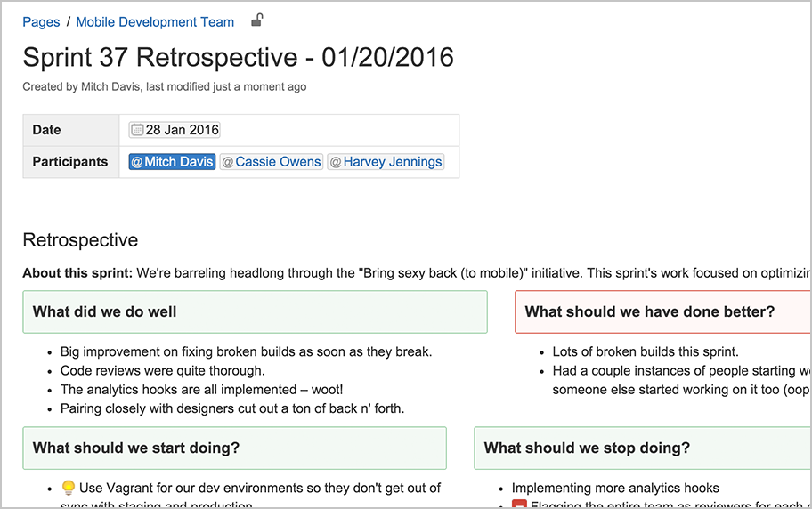Go to Mobile Development Team breadcrumb
Image resolution: width=812 pixels, height=509 pixels.
point(155,22)
